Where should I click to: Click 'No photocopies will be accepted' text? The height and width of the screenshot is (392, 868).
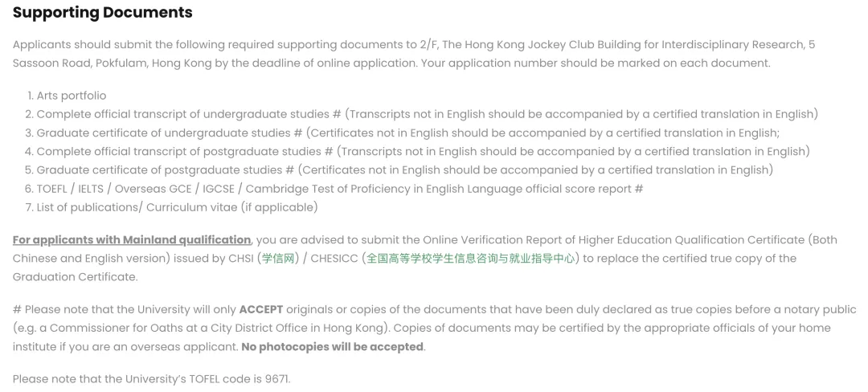[x=332, y=347]
